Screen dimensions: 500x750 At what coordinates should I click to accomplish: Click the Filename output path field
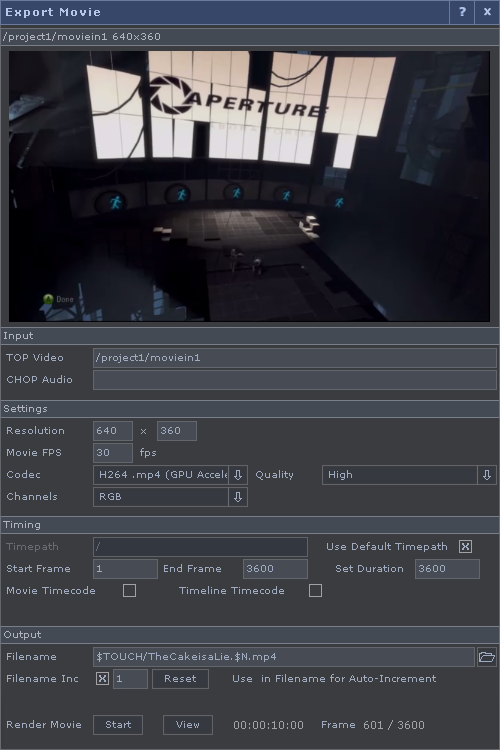pyautogui.click(x=284, y=657)
